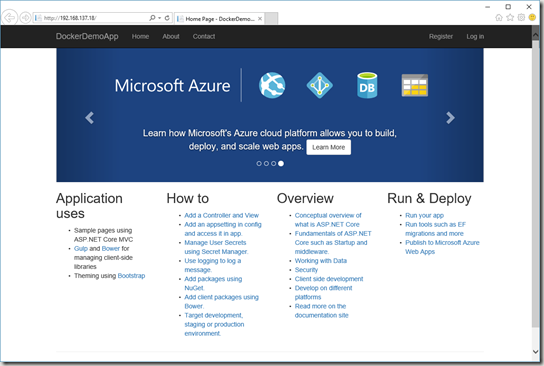The height and width of the screenshot is (366, 544).
Task: Click the scrollbar up arrow
Action: tap(535, 35)
